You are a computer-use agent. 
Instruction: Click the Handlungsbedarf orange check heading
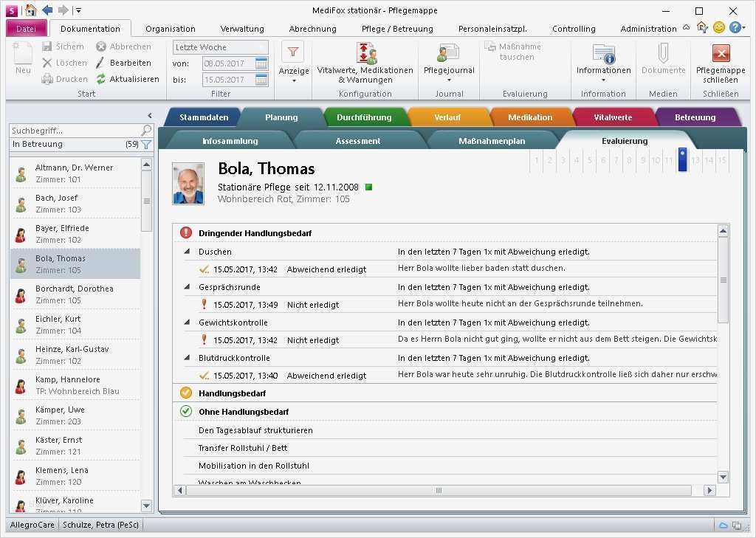pos(232,393)
